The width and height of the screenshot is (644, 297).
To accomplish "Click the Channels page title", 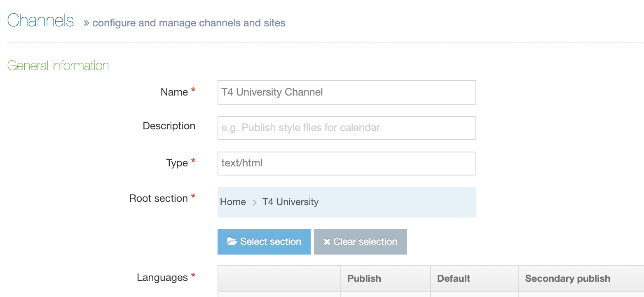I will 41,21.
